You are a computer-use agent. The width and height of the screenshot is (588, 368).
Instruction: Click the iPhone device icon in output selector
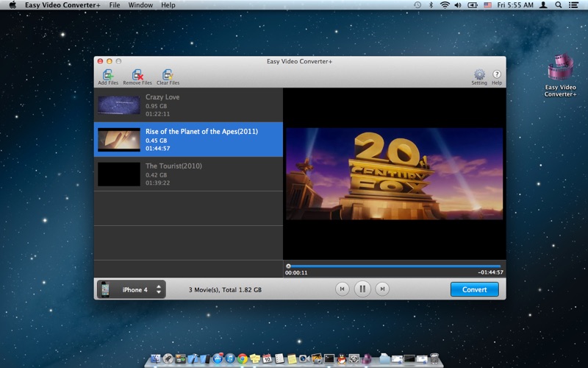point(105,289)
